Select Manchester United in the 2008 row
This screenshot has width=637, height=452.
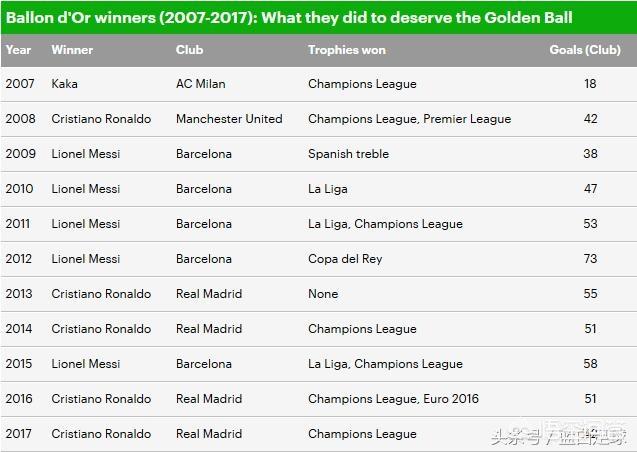pos(229,119)
